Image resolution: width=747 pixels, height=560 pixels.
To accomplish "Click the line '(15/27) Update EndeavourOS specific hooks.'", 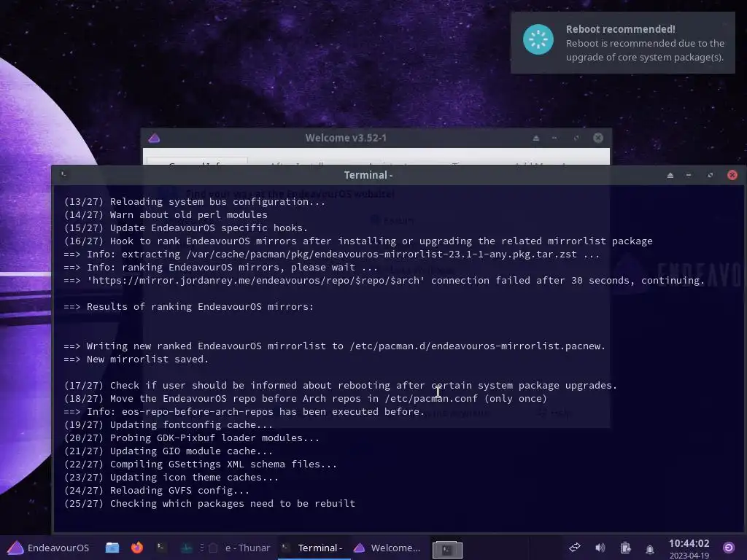I will click(x=186, y=228).
